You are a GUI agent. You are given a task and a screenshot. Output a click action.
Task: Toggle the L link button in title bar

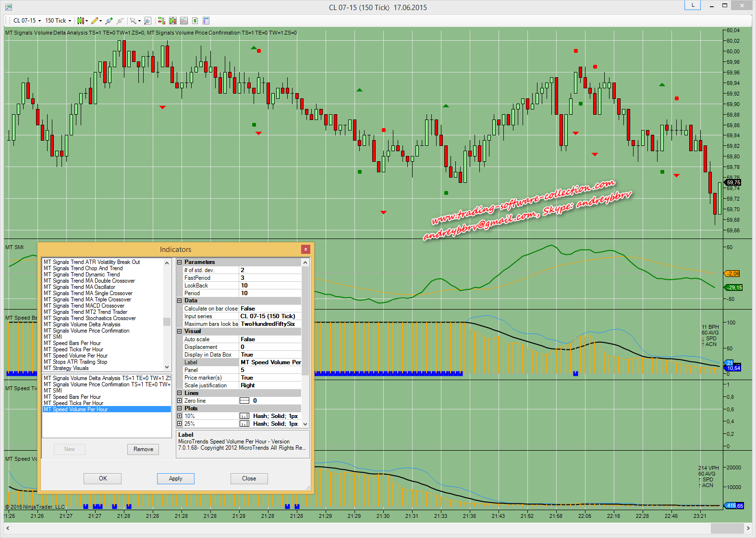click(x=692, y=5)
